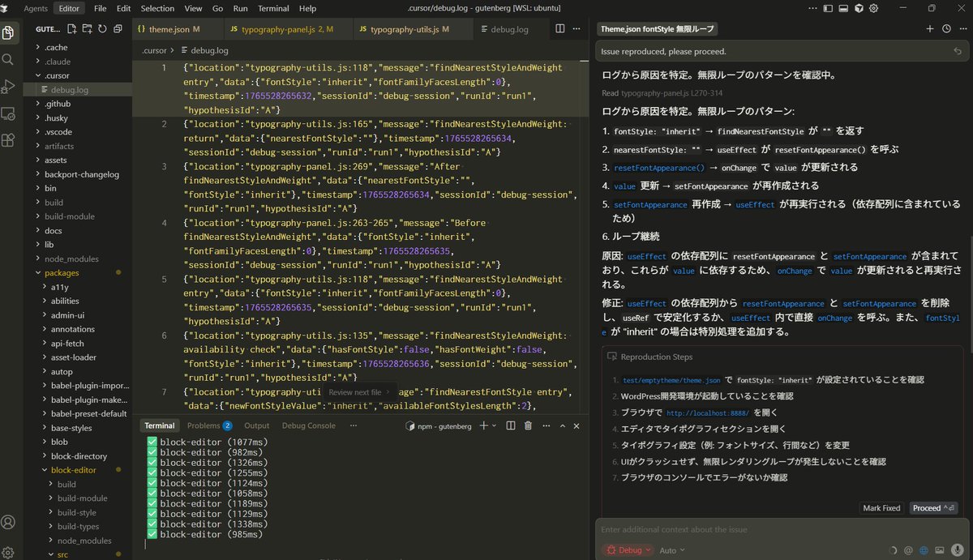Refresh the Explorer file tree
This screenshot has width=973, height=560.
click(102, 29)
